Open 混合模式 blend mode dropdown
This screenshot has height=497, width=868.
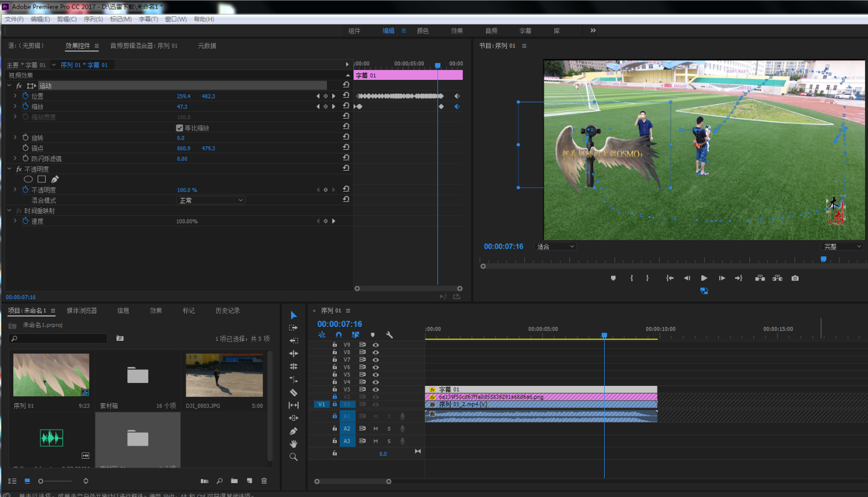coord(211,200)
